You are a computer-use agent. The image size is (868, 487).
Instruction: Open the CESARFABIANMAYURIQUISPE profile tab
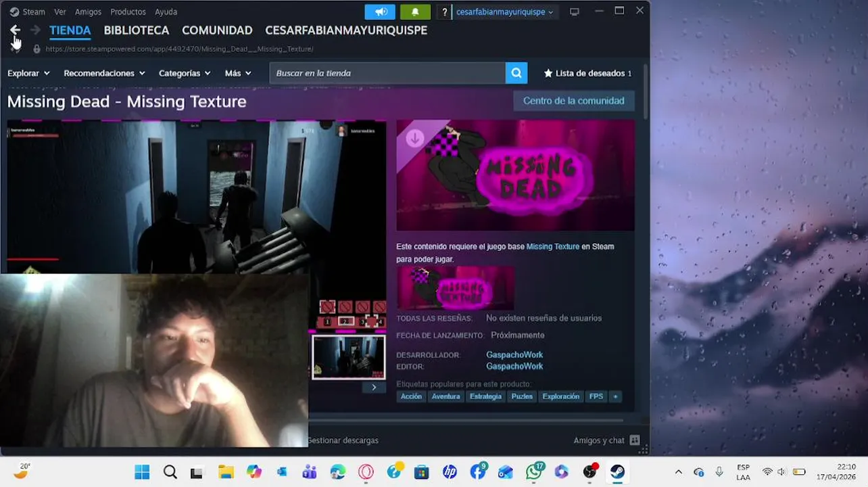(346, 30)
